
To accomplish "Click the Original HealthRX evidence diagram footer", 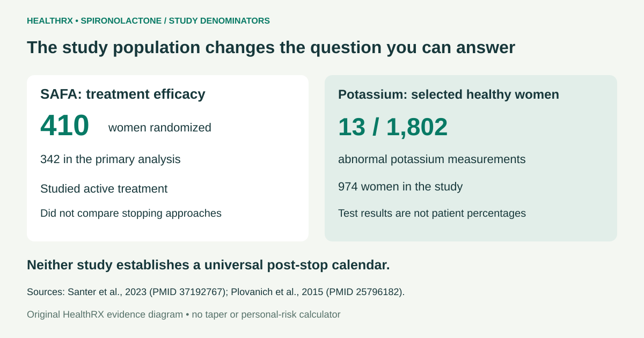I will 105,314.
